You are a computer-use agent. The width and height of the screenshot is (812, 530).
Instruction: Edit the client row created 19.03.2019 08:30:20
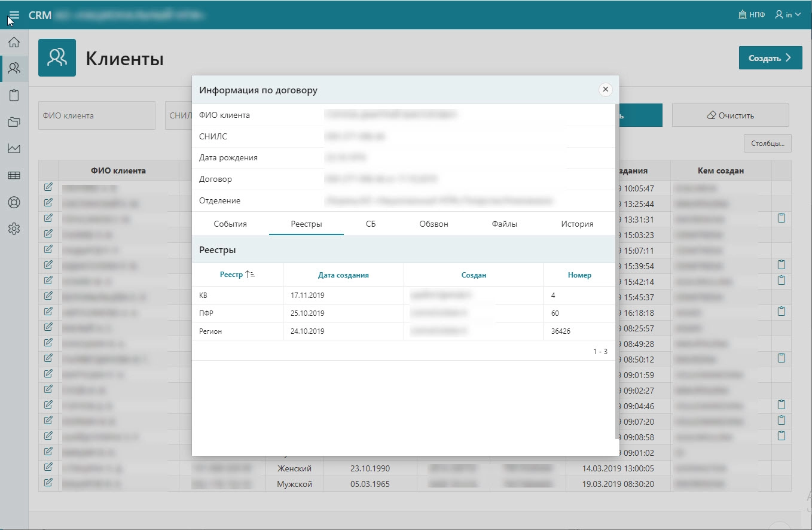[48, 483]
